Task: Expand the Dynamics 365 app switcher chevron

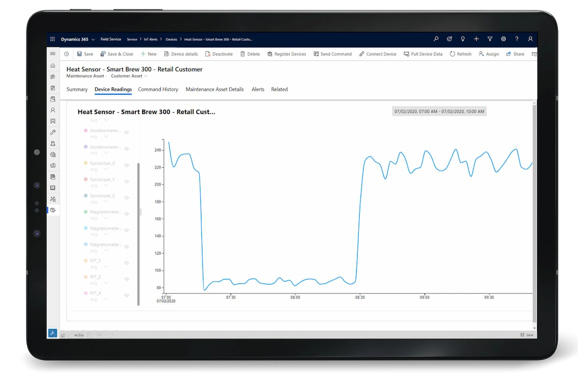Action: pyautogui.click(x=93, y=39)
